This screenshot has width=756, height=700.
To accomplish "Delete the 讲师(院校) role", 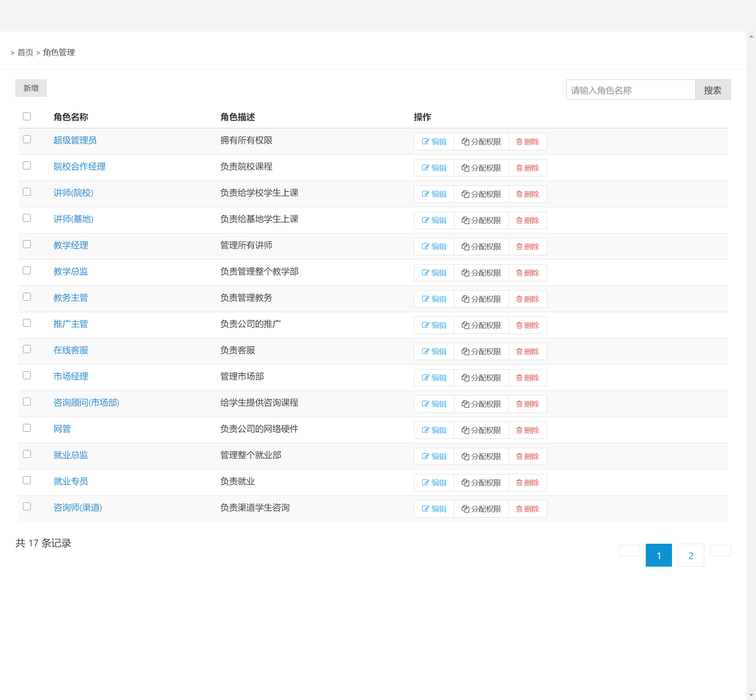I will pos(527,194).
